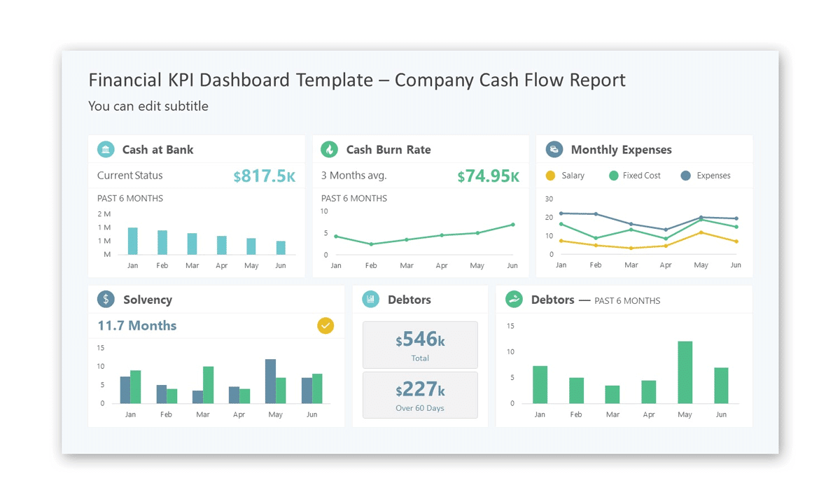Click the Salary legend color dot
The height and width of the screenshot is (504, 840).
point(549,176)
